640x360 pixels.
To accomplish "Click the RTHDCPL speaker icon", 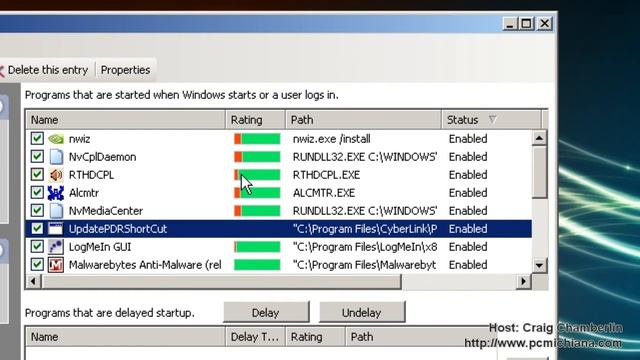I will pyautogui.click(x=56, y=175).
